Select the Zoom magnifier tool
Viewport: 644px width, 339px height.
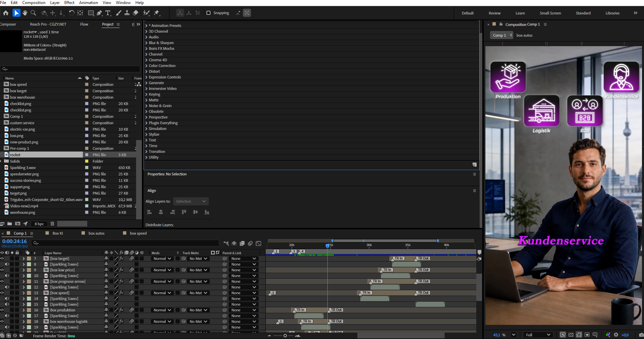33,13
